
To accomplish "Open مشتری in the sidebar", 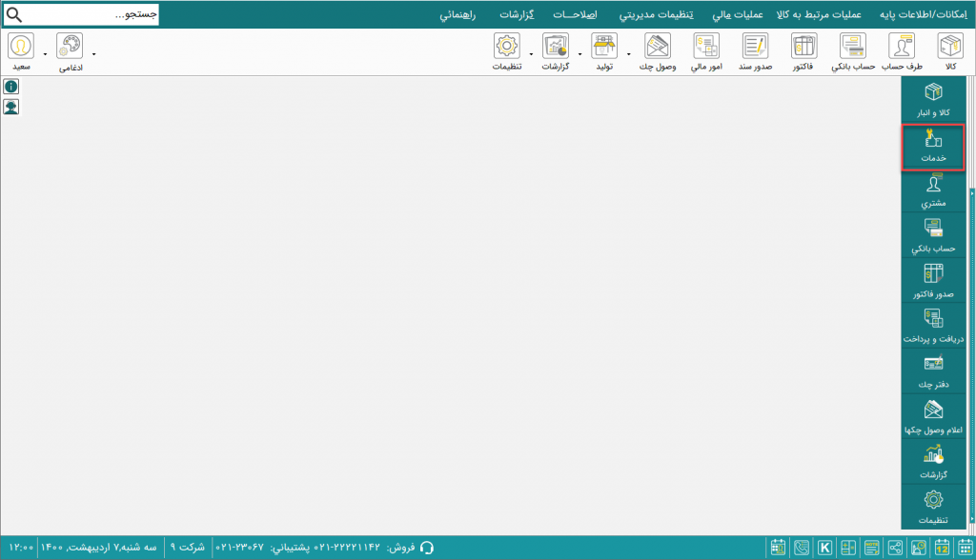I will [933, 191].
